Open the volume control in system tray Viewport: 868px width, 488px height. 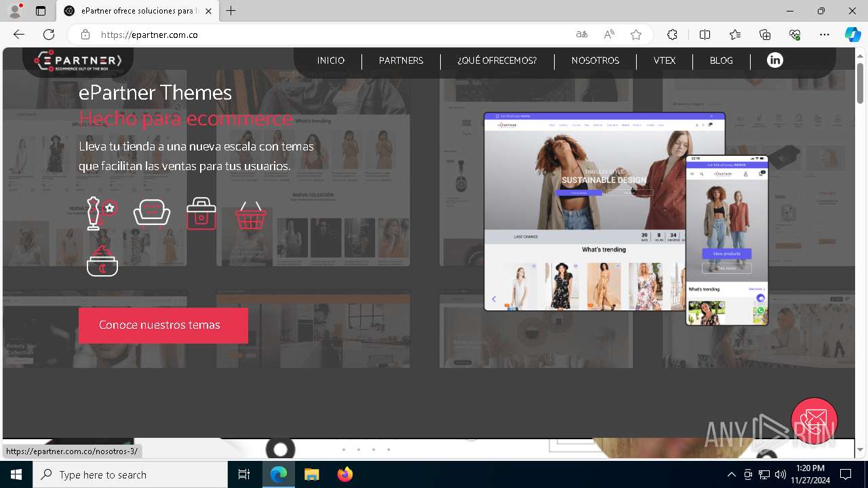coord(780,474)
